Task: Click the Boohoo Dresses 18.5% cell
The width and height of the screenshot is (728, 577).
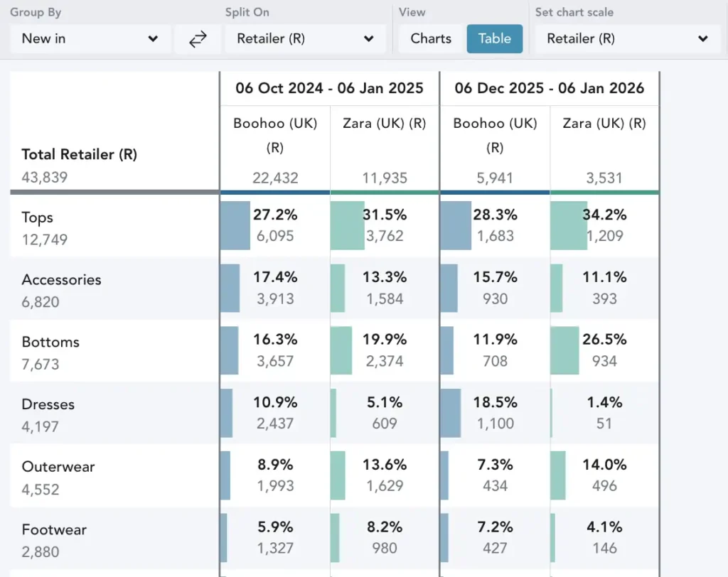Action: pyautogui.click(x=495, y=412)
